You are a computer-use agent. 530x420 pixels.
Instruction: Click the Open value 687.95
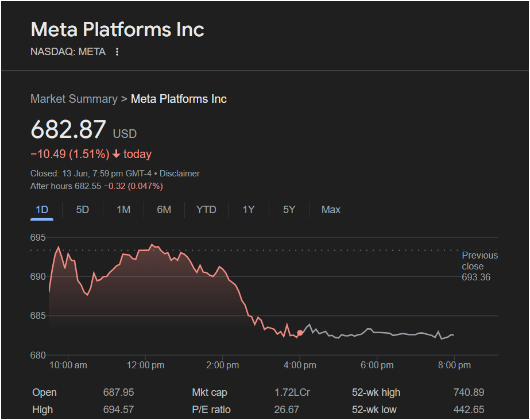[x=119, y=392]
